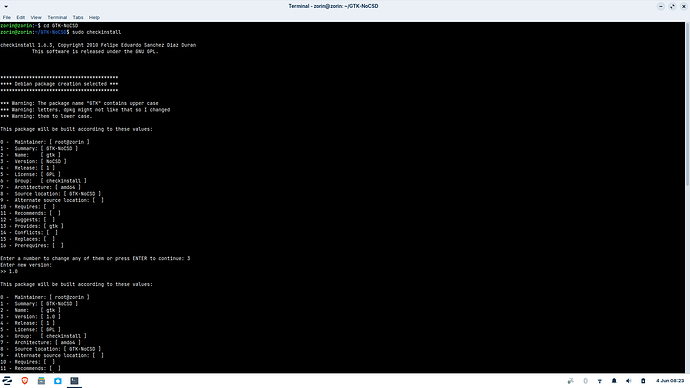Open the clock showing 4 Jun 08:23
This screenshot has height=388, width=690.
coord(670,381)
